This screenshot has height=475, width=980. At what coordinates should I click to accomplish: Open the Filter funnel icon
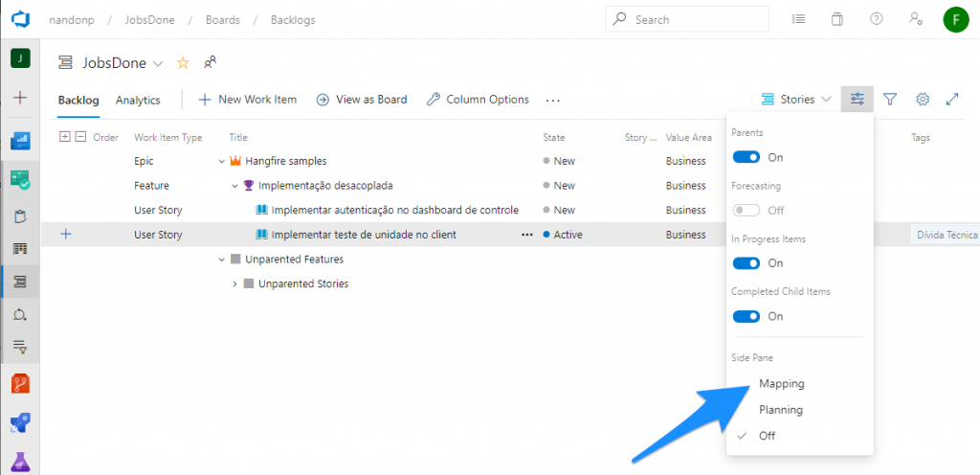tap(890, 99)
